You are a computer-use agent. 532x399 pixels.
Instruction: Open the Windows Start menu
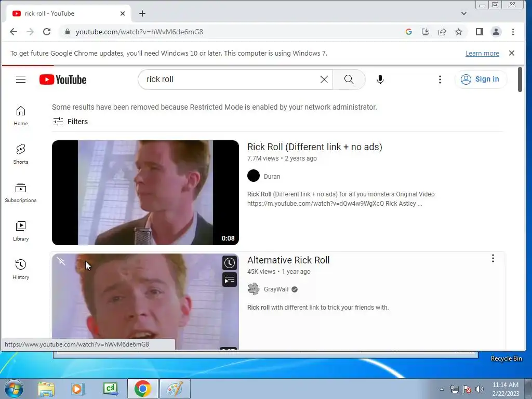pos(14,389)
